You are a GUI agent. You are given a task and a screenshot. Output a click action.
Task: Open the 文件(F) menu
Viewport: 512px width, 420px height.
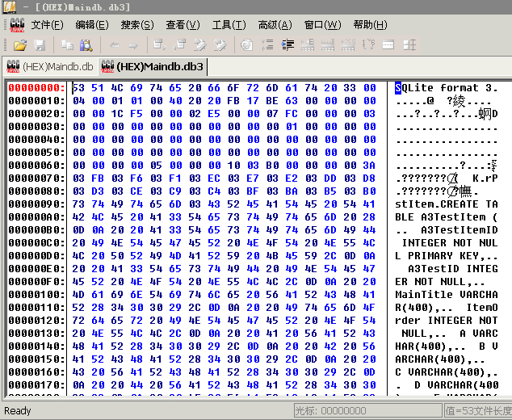(47, 25)
